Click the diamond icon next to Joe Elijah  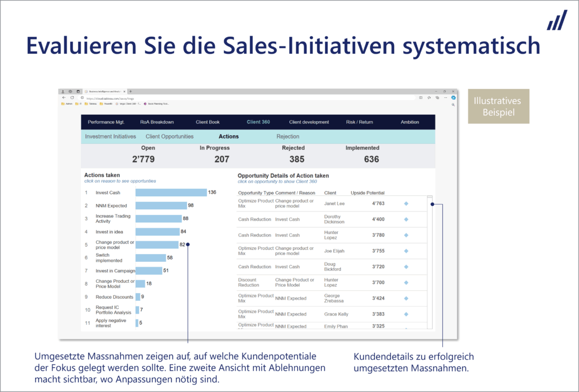(x=406, y=251)
